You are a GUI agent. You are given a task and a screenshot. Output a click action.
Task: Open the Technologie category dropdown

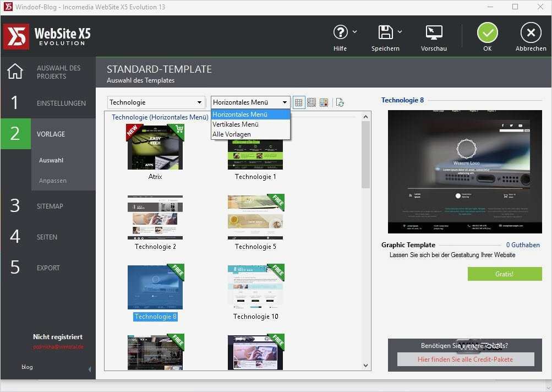[x=156, y=102]
